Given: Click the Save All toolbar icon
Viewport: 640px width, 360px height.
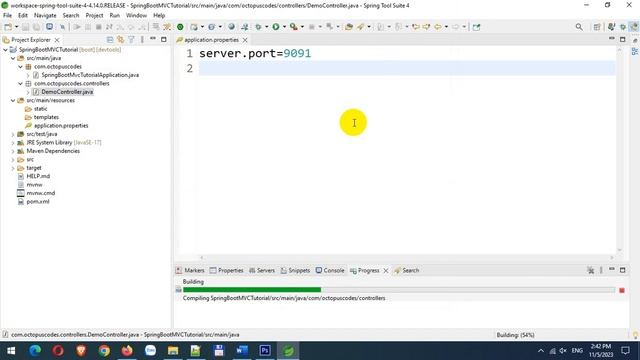Looking at the screenshot, I should (x=36, y=27).
